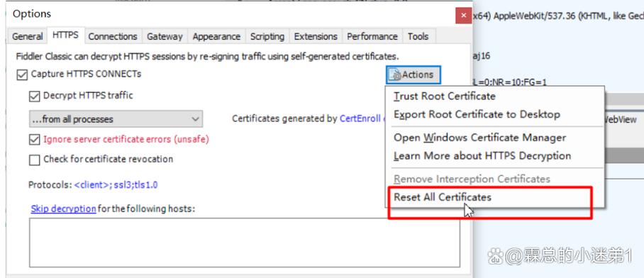
Task: Switch to the General tab
Action: (27, 37)
